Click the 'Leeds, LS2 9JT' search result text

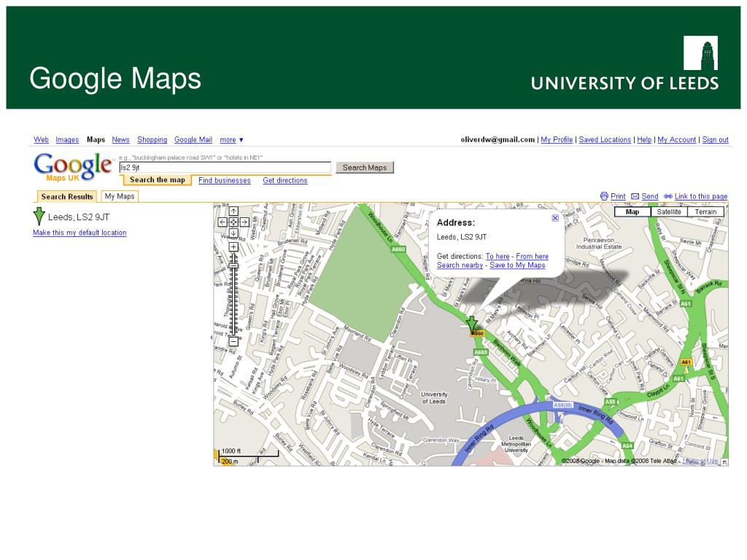pyautogui.click(x=79, y=217)
